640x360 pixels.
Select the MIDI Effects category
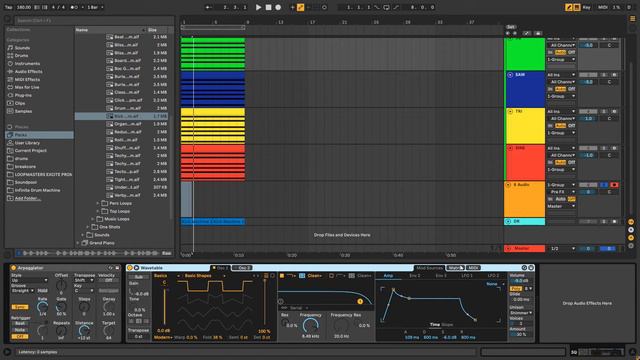(x=27, y=80)
